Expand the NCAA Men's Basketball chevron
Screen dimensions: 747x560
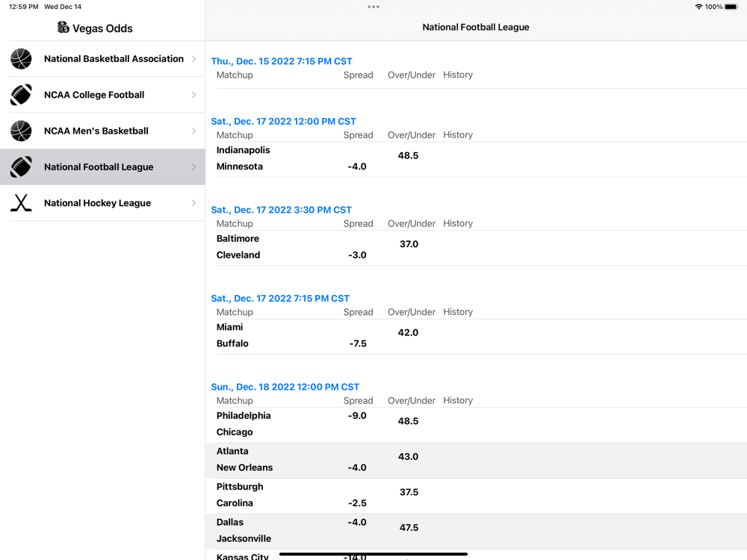pos(194,131)
